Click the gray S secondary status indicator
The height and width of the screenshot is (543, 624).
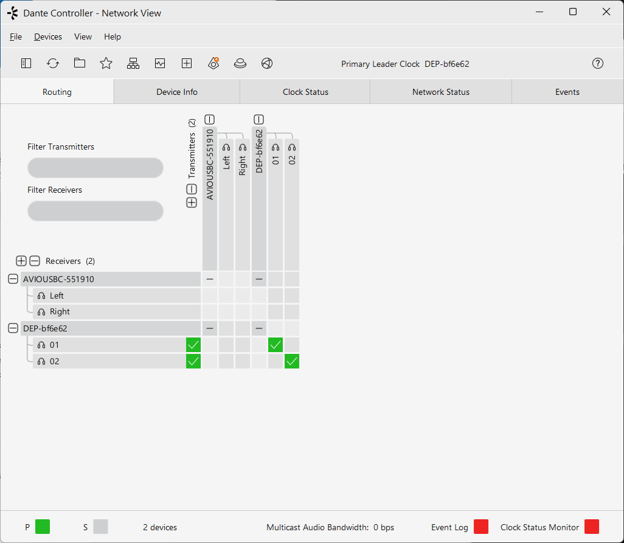pos(101,527)
